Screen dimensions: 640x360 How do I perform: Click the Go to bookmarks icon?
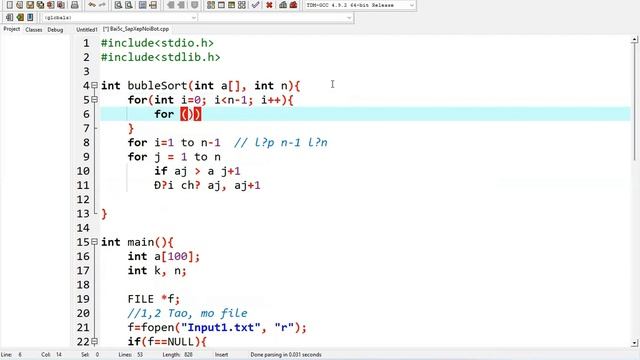[x=30, y=18]
